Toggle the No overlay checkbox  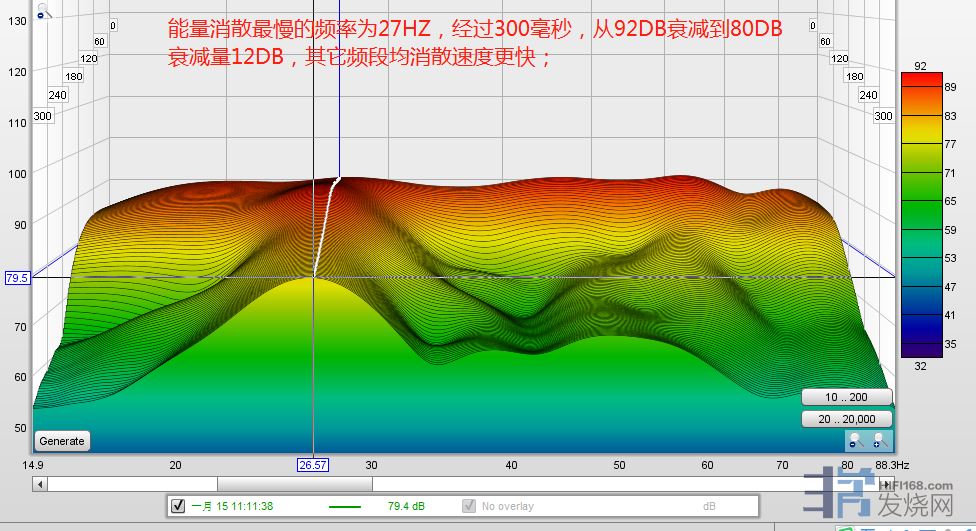469,506
